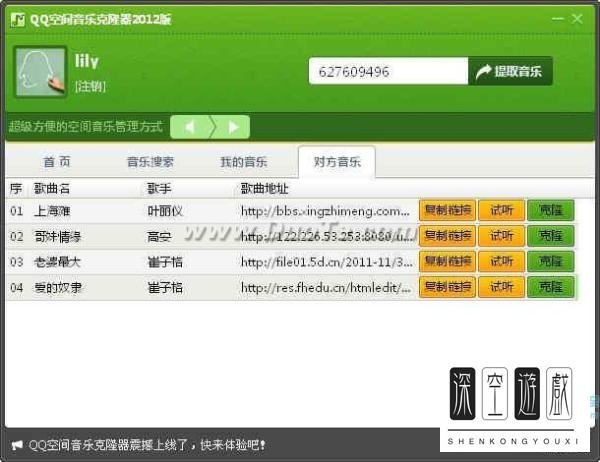Screen dimensions: 600x462
Task: Click the megaphone announcement icon in status bar
Action: (17, 445)
